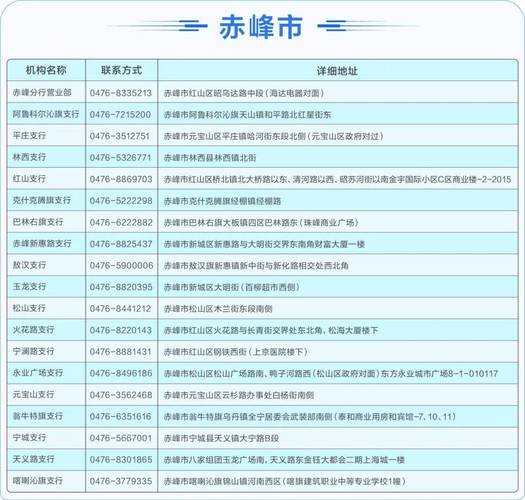Viewport: 525px width, 500px height.
Task: Select the 巴林右旗支行 branch name
Action: coord(38,222)
